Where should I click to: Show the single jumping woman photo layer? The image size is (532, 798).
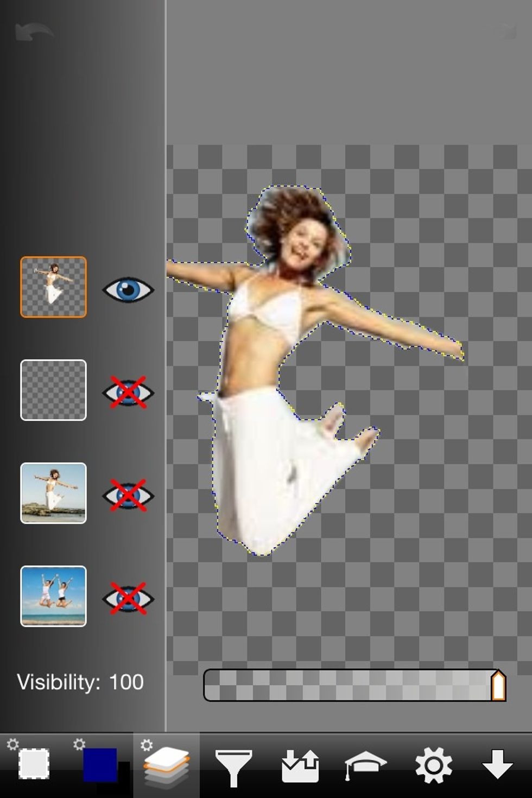point(128,495)
